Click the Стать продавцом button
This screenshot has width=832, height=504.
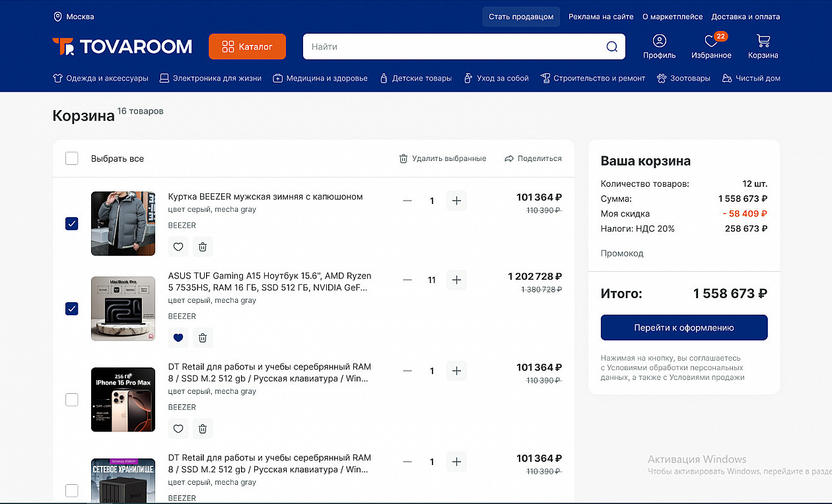521,16
